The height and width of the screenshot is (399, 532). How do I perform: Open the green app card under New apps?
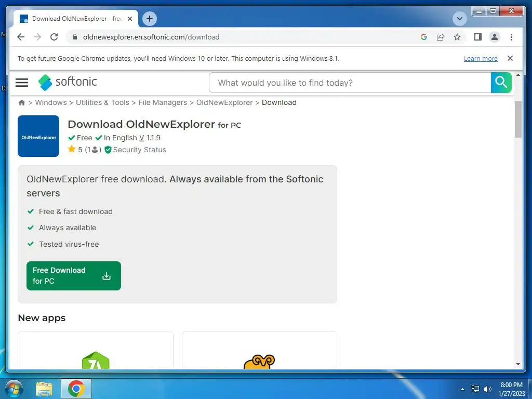pos(96,350)
